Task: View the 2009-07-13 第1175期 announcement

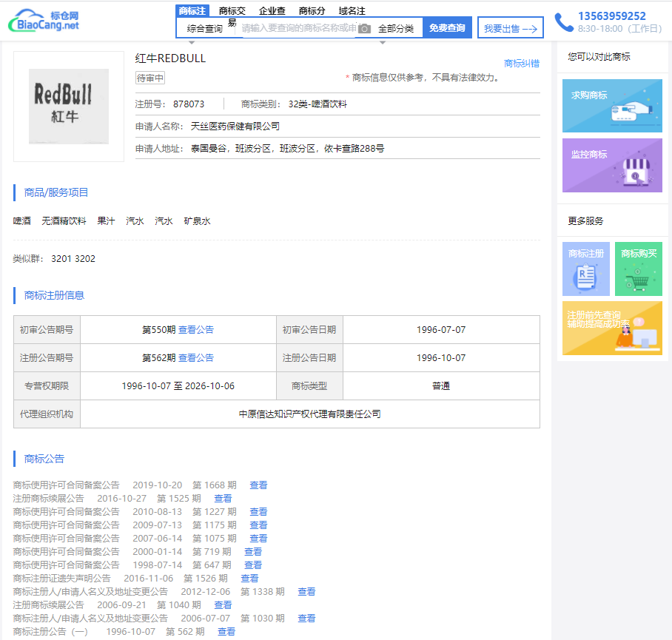Action: click(258, 525)
